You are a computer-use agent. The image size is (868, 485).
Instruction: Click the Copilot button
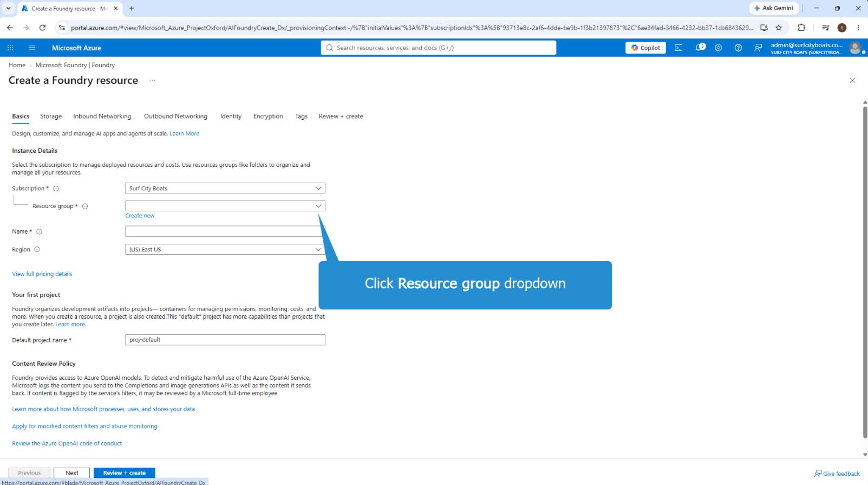(645, 48)
